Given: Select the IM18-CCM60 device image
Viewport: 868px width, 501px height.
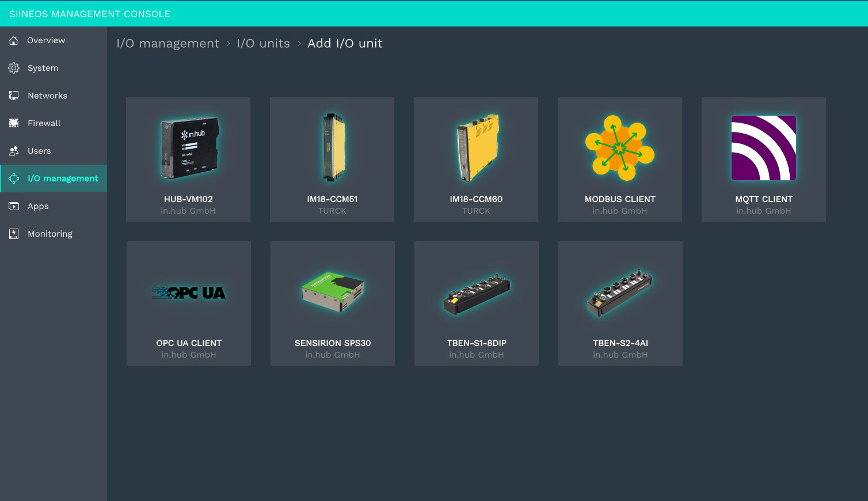Looking at the screenshot, I should pyautogui.click(x=477, y=148).
